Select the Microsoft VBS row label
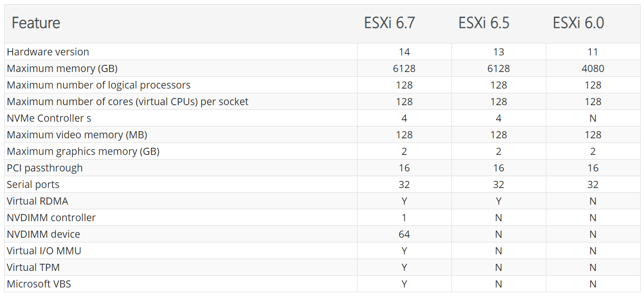644x296 pixels. point(39,284)
